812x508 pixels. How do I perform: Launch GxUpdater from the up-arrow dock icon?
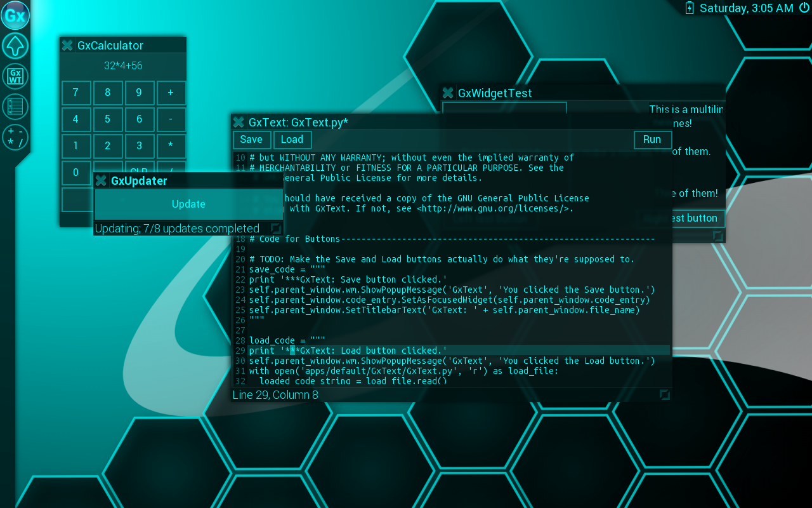tap(15, 46)
